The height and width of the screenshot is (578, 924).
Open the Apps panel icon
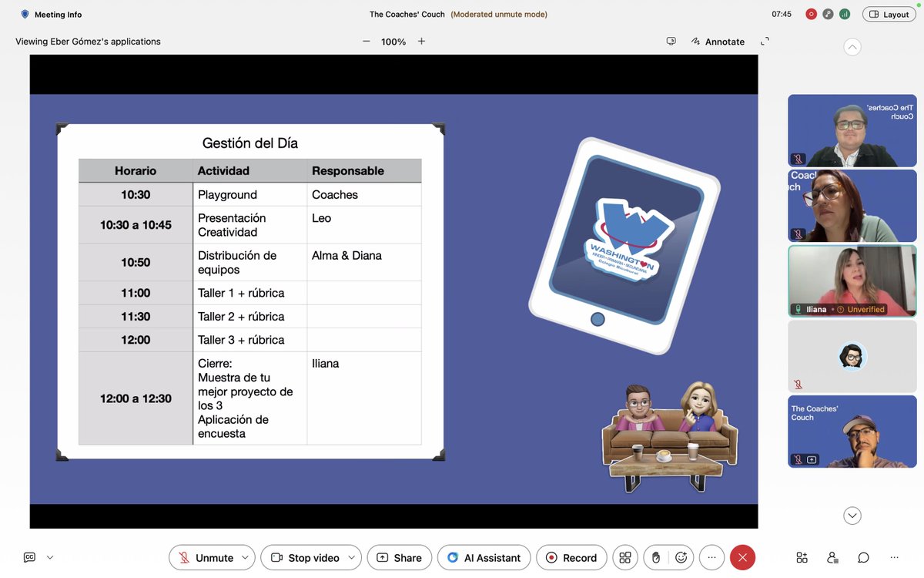pos(802,557)
